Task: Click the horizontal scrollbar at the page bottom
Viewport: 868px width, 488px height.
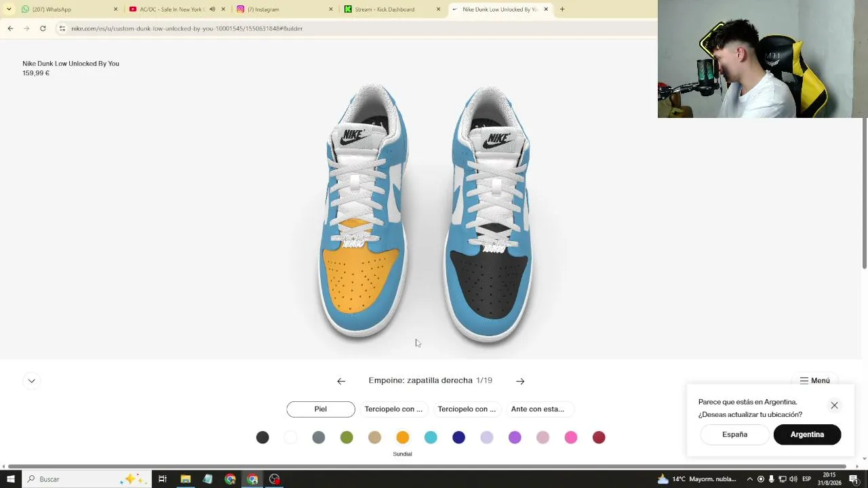Action: [426, 466]
